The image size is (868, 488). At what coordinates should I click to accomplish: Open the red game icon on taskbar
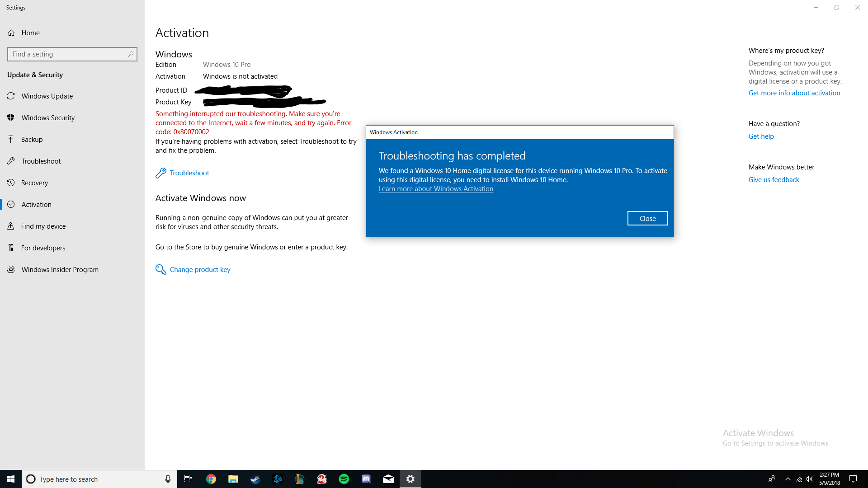(322, 479)
